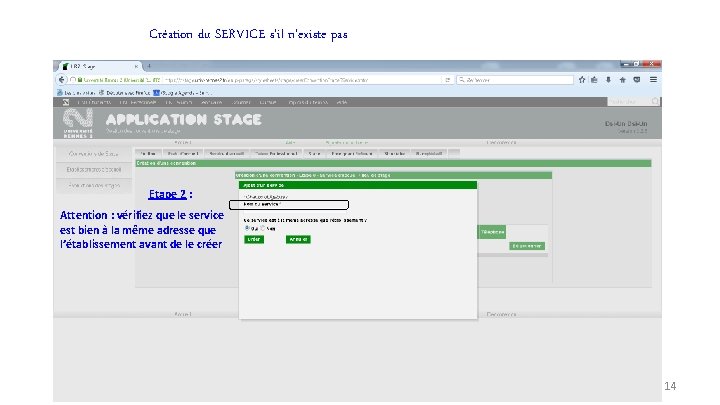Close the current browser tab
720x405 pixels.
pos(136,67)
